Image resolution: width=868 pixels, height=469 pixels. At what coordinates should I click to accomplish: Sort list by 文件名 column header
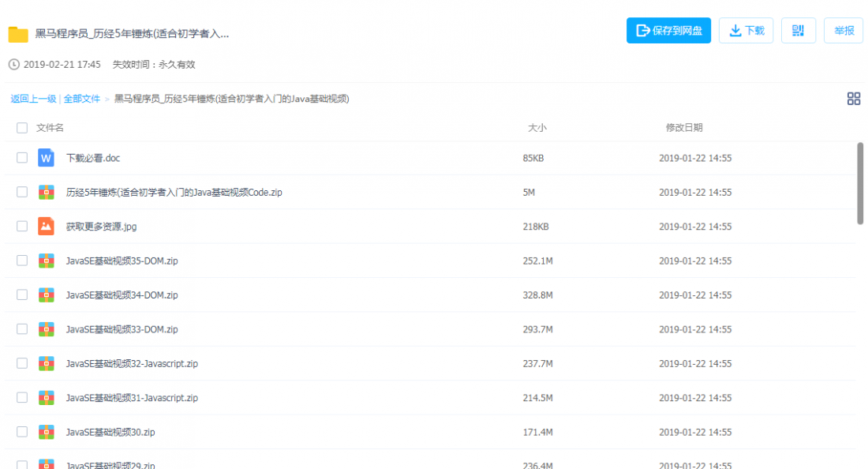click(50, 128)
